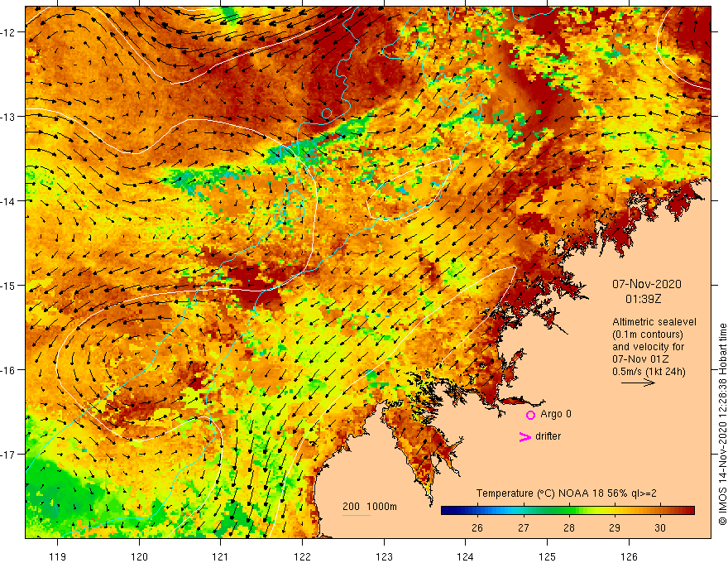Click the longitude axis label 123
Image resolution: width=728 pixels, height=563 pixels.
point(384,556)
